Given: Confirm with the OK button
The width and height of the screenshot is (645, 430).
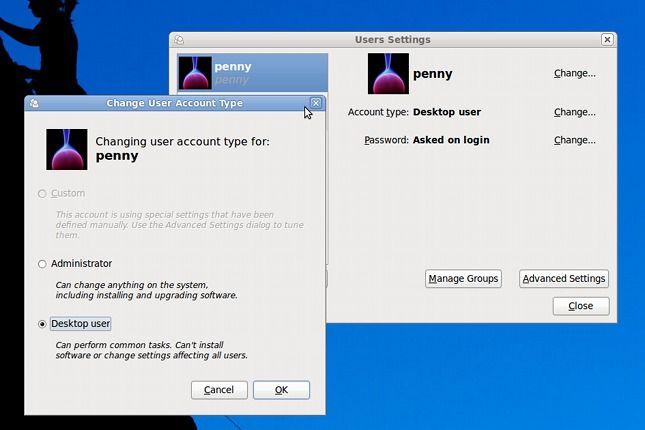Looking at the screenshot, I should (281, 390).
